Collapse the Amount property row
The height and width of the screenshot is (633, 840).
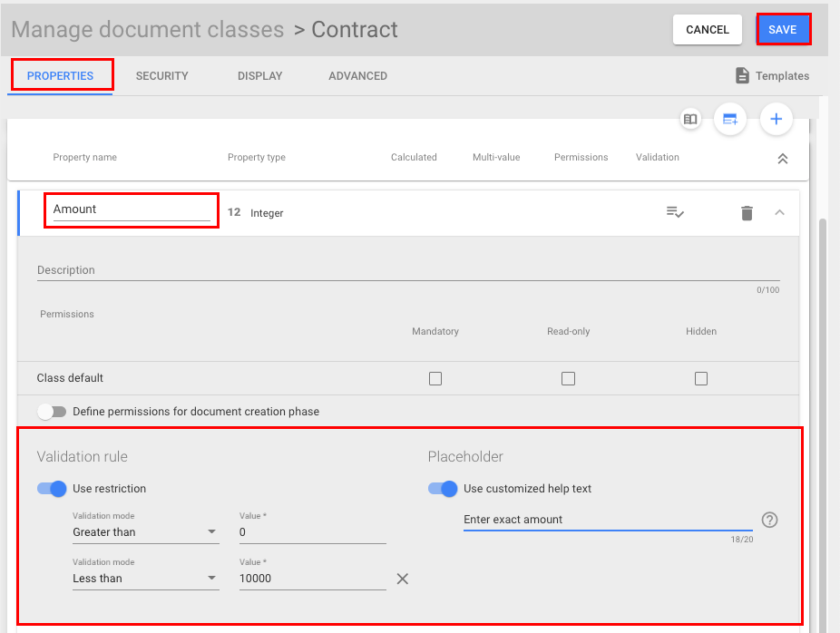point(779,211)
